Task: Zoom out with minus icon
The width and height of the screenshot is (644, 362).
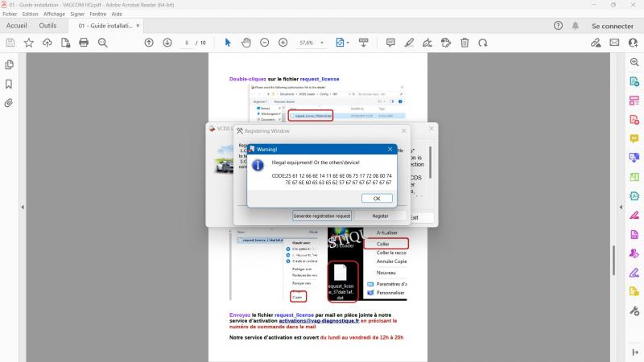Action: coord(265,43)
